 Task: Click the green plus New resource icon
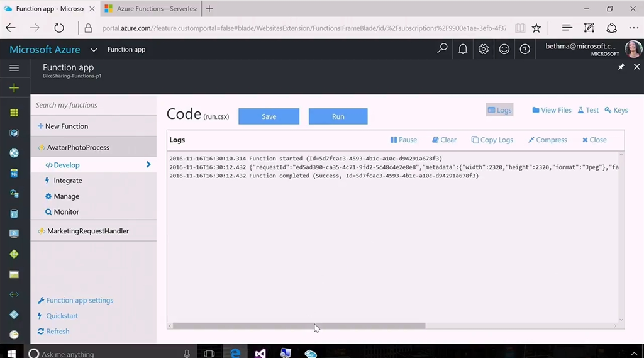(14, 88)
